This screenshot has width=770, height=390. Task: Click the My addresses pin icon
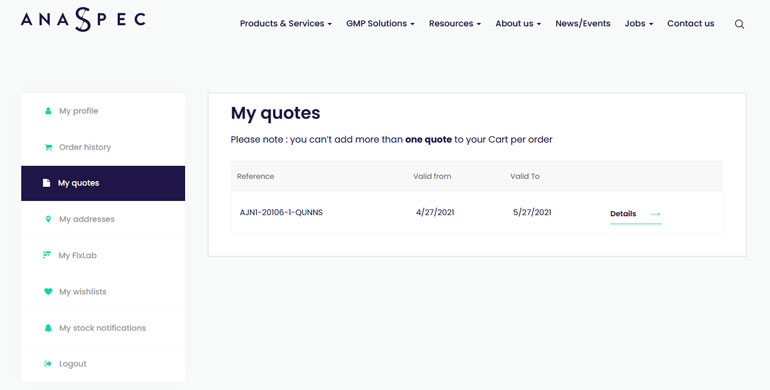click(x=48, y=219)
